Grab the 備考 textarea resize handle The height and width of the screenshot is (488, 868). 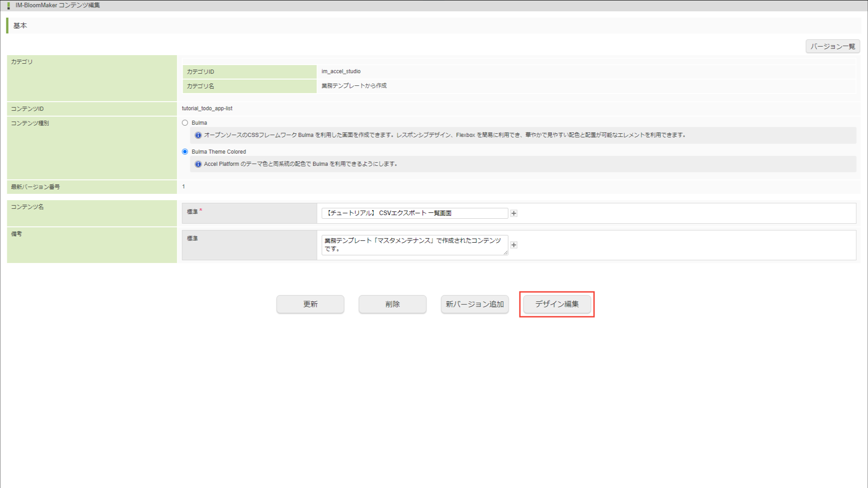[505, 253]
